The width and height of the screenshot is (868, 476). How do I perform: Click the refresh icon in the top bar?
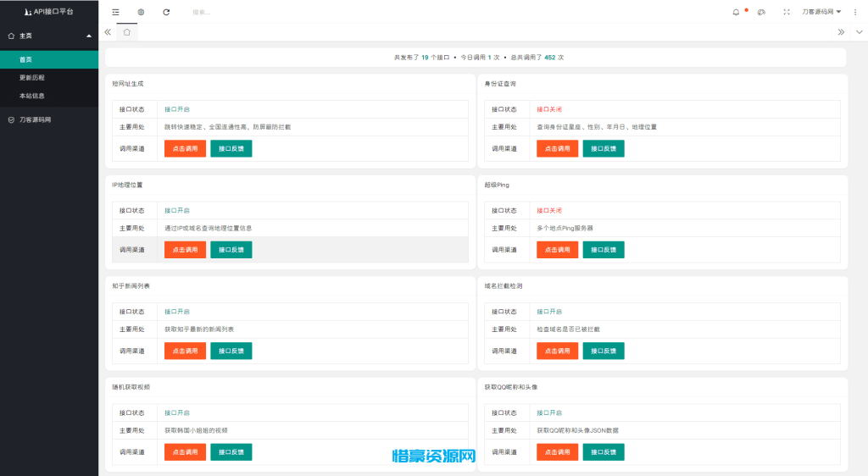(x=166, y=12)
